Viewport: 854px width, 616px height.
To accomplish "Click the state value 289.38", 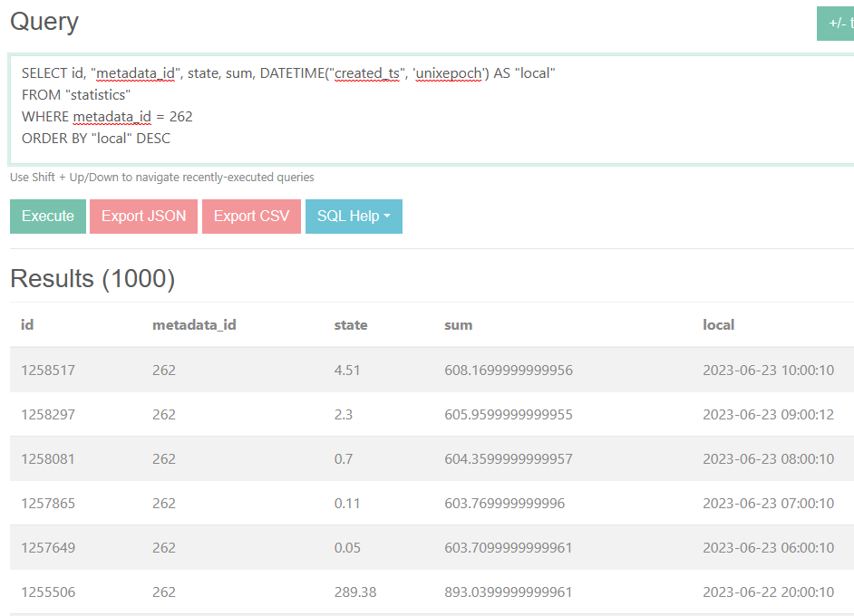I will [355, 592].
